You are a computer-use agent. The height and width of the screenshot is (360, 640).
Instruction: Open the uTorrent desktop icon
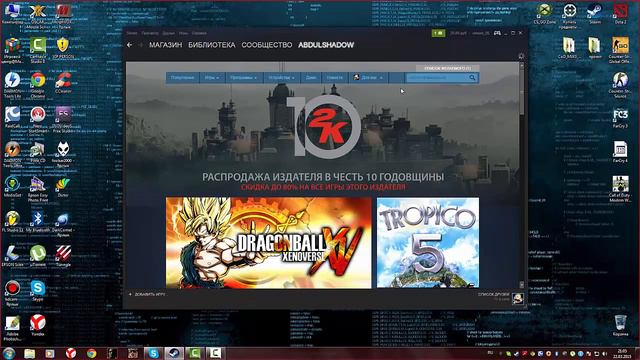click(38, 256)
